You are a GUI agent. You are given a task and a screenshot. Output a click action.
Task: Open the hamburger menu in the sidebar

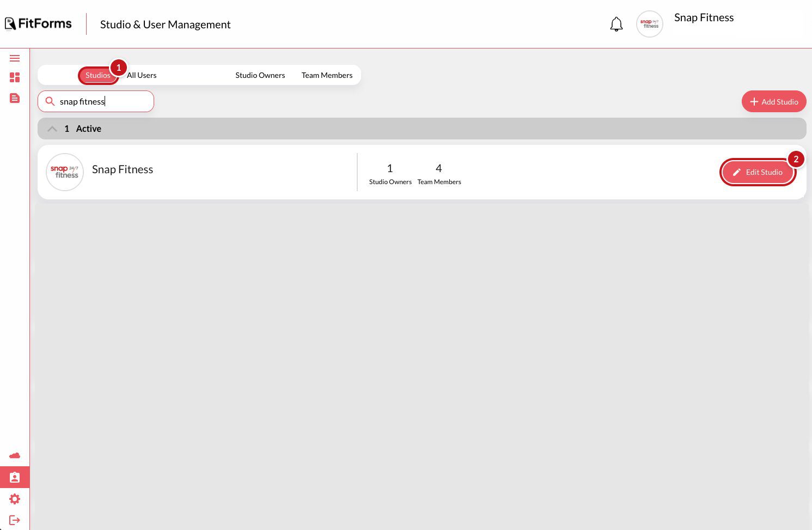coord(15,58)
